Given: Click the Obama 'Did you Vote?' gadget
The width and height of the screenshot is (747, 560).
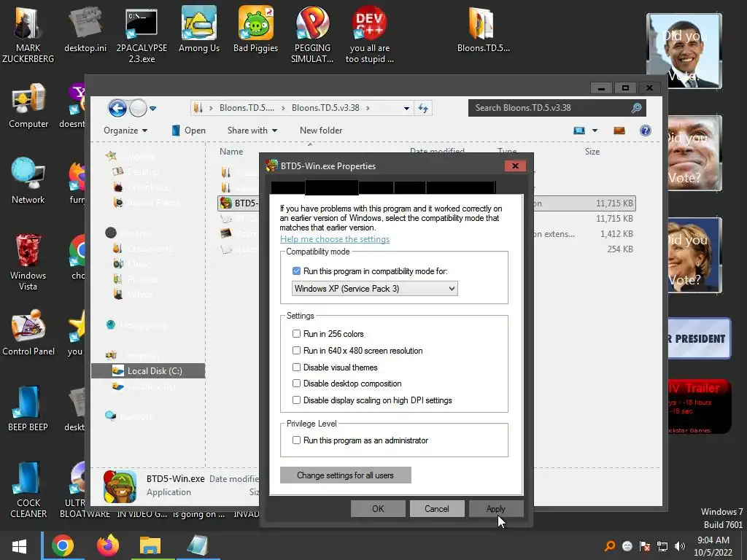Looking at the screenshot, I should [684, 51].
